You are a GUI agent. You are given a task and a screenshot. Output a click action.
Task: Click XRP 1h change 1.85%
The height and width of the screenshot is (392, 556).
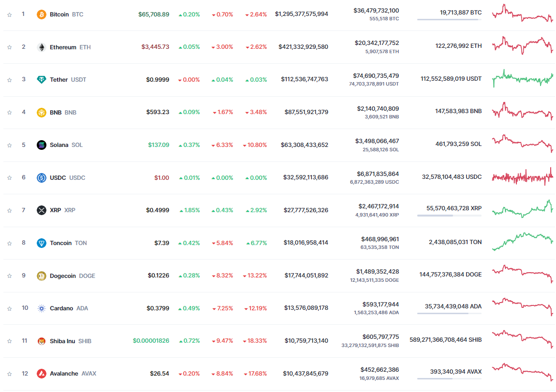[190, 210]
